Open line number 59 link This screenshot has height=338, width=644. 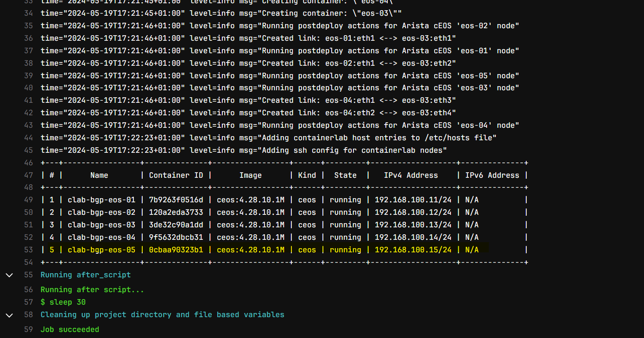[x=28, y=329]
